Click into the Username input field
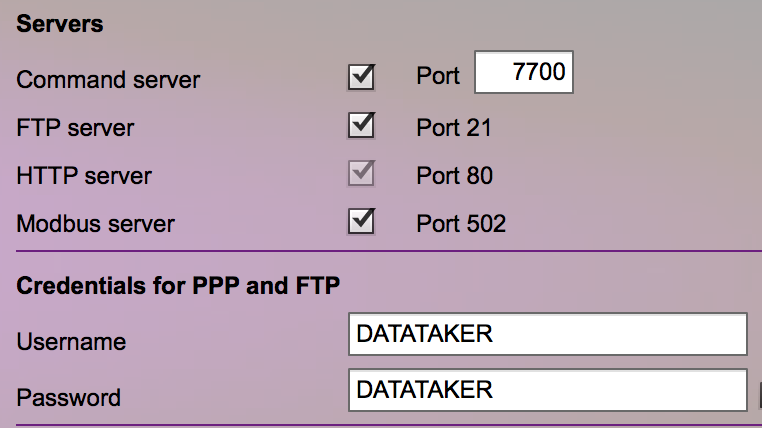This screenshot has height=428, width=762. 548,334
